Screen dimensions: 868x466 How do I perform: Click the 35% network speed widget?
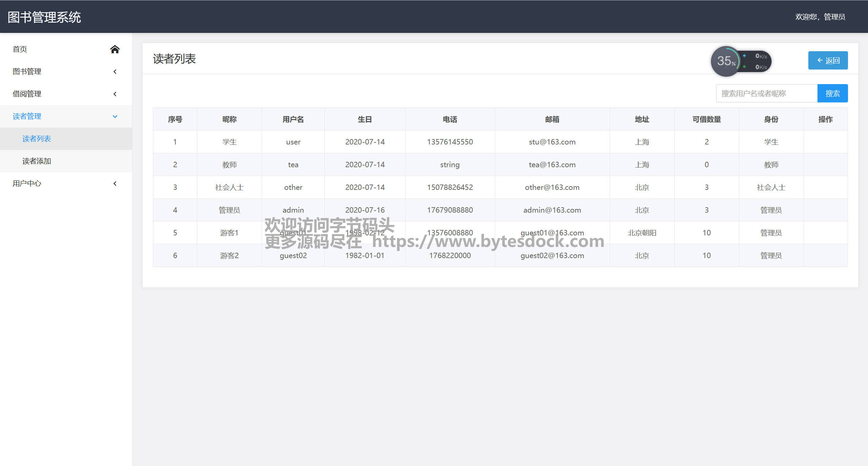726,61
